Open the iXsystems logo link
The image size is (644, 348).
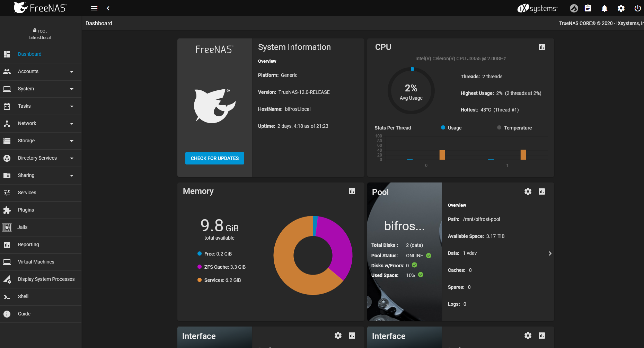click(x=537, y=8)
